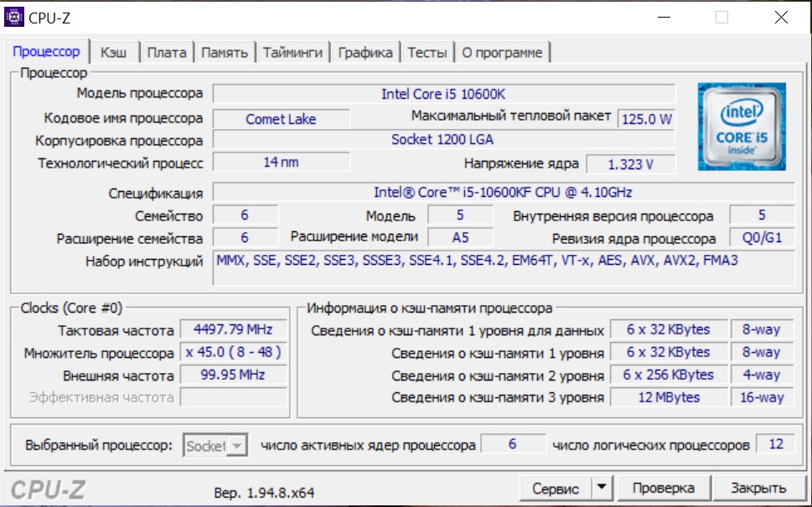The image size is (812, 507).
Task: Open the Память tab
Action: point(225,52)
